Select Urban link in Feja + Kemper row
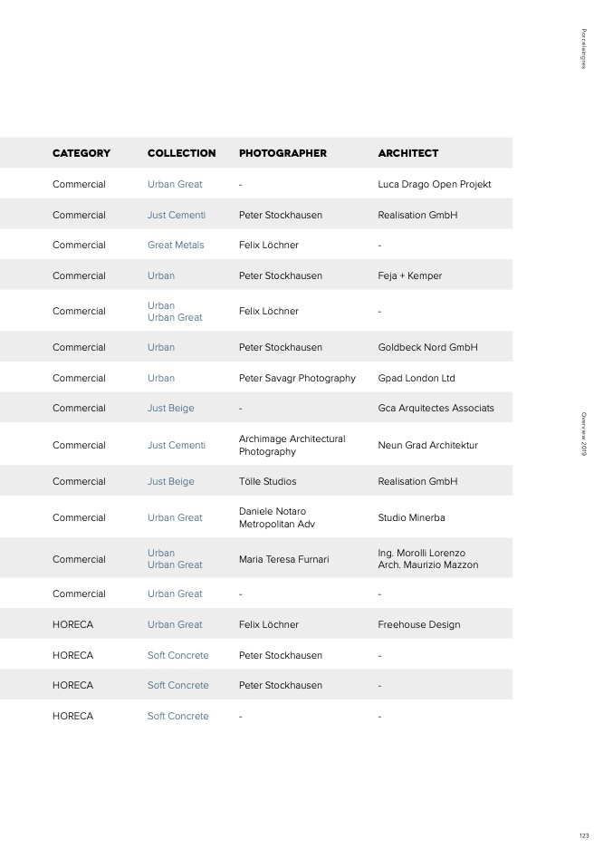 [161, 275]
